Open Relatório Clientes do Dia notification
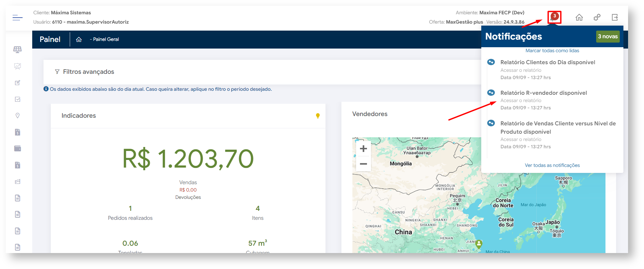Screen dimensions: 644x269 [x=547, y=63]
